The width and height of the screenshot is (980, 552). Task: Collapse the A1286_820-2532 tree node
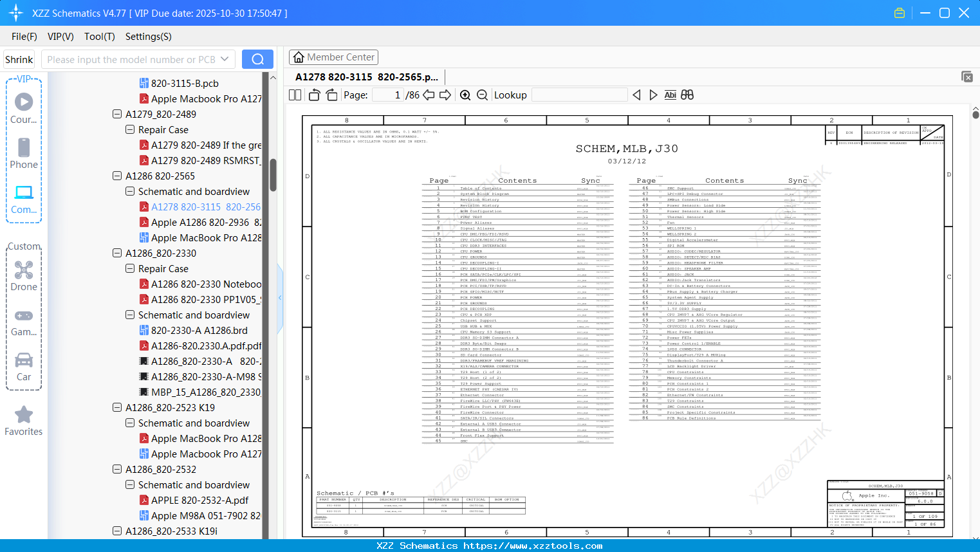pos(117,469)
